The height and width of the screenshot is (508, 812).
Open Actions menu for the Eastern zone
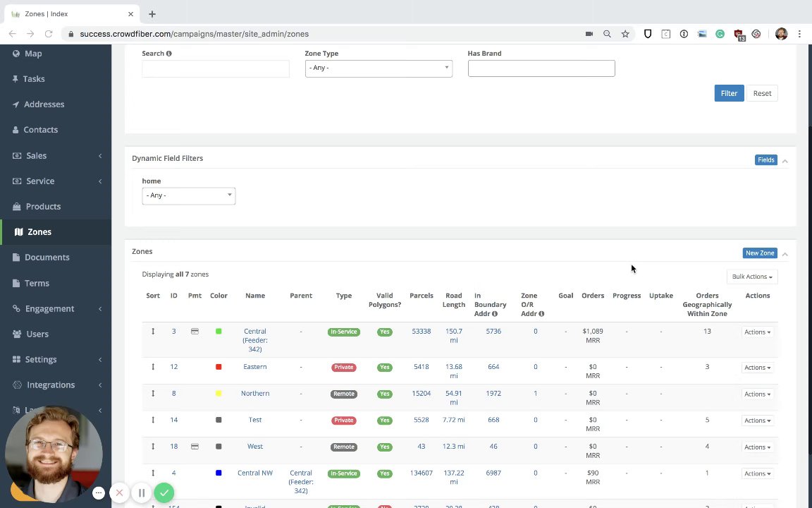(757, 368)
